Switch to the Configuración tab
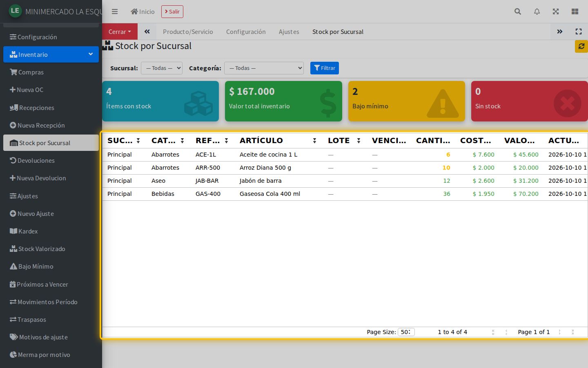This screenshot has width=588, height=368. pos(246,31)
